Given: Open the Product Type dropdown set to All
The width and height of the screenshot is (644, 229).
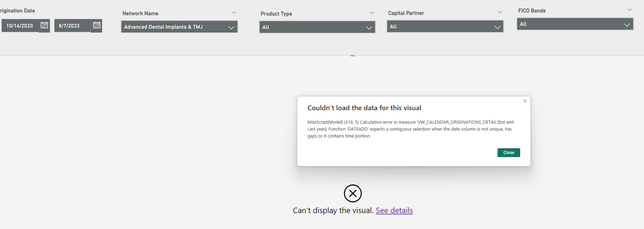Looking at the screenshot, I should point(317,27).
